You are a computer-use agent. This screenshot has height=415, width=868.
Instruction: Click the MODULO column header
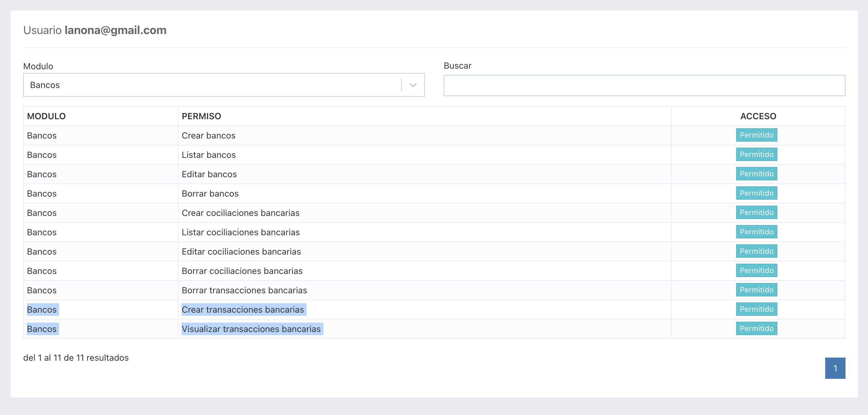tap(46, 116)
